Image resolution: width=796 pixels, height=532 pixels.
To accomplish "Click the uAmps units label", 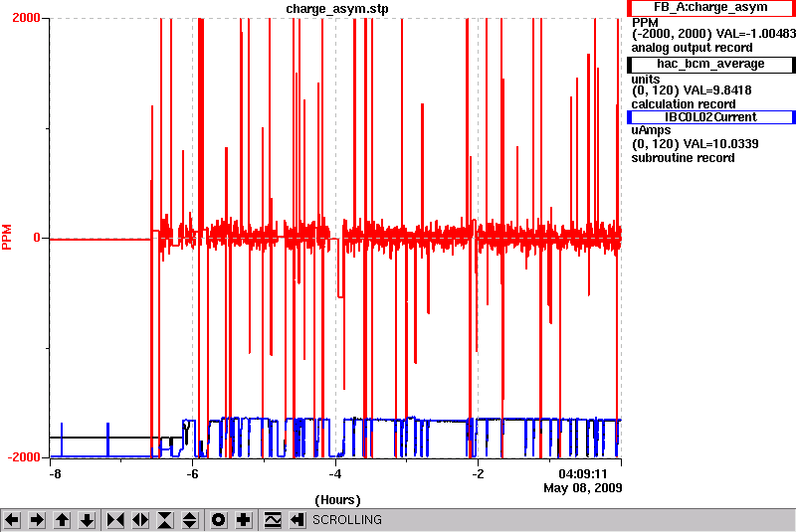I will click(651, 130).
